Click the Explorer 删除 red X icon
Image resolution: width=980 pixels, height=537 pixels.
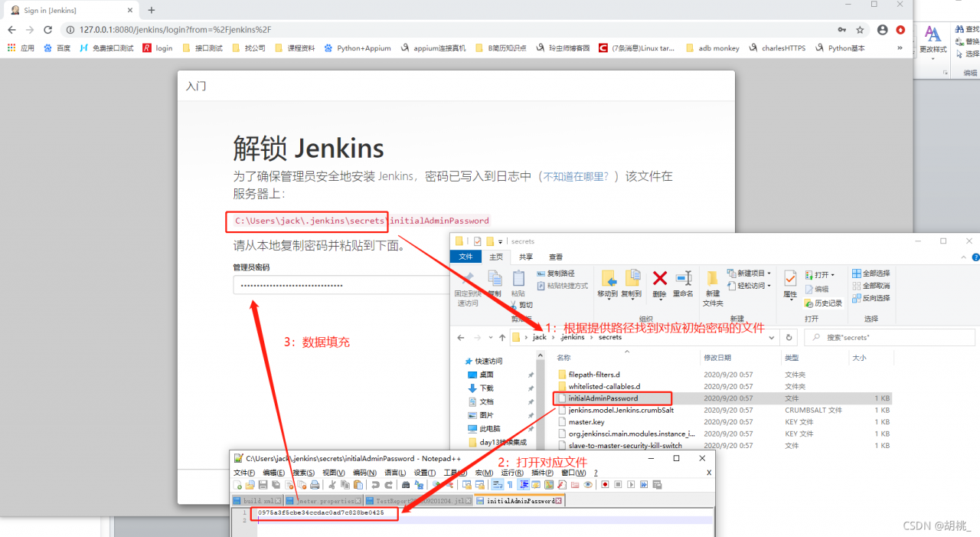pos(660,278)
